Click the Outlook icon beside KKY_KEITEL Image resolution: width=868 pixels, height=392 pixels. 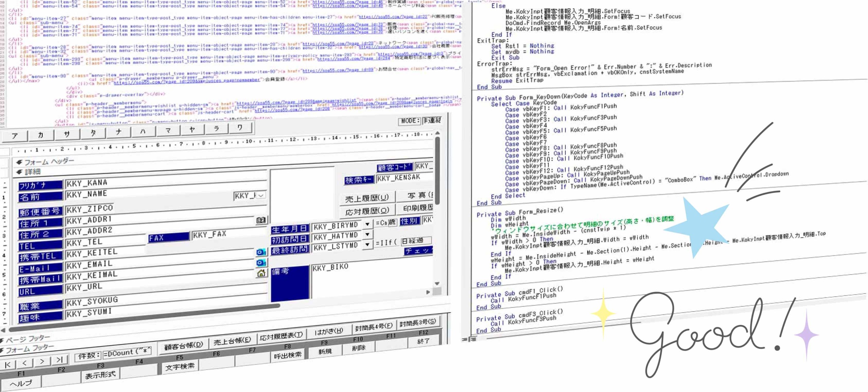pos(261,252)
